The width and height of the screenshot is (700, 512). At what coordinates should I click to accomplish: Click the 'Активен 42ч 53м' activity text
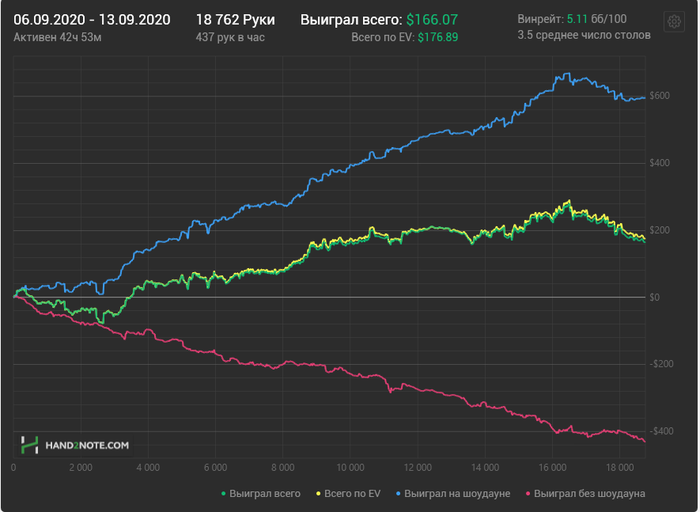pyautogui.click(x=57, y=37)
